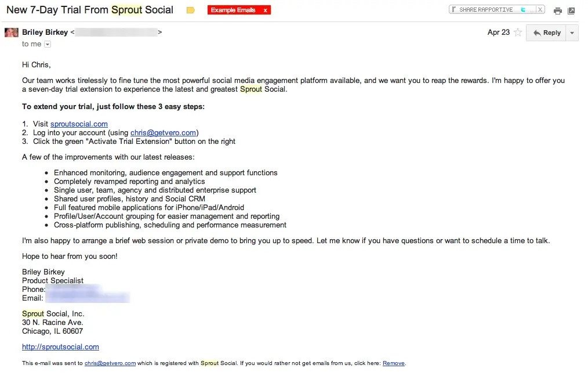Open the http://sproutsocial.com footer link
The height and width of the screenshot is (390, 588).
[x=60, y=347]
